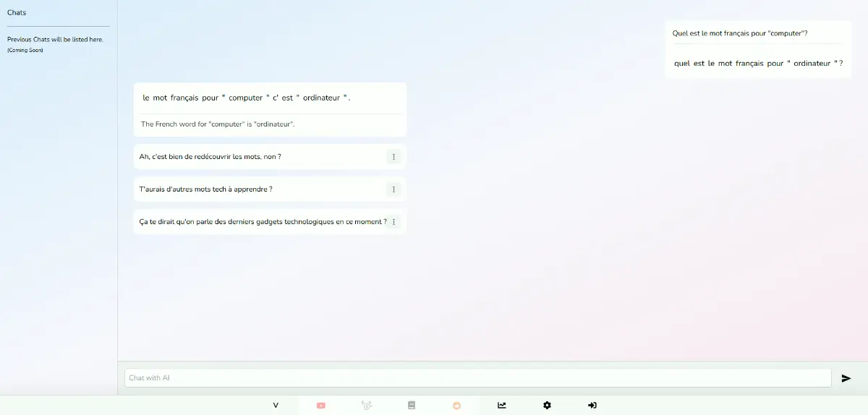Focus the "Chat with AI" input field

(x=477, y=378)
